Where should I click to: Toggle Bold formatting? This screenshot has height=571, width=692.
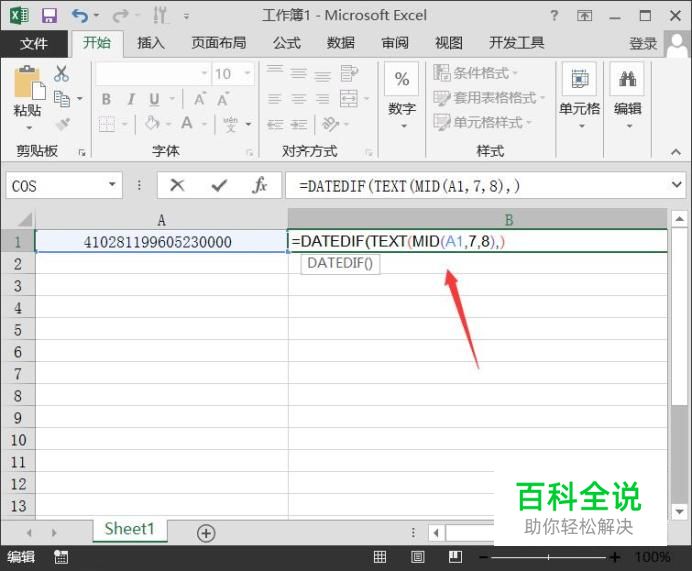pos(106,99)
